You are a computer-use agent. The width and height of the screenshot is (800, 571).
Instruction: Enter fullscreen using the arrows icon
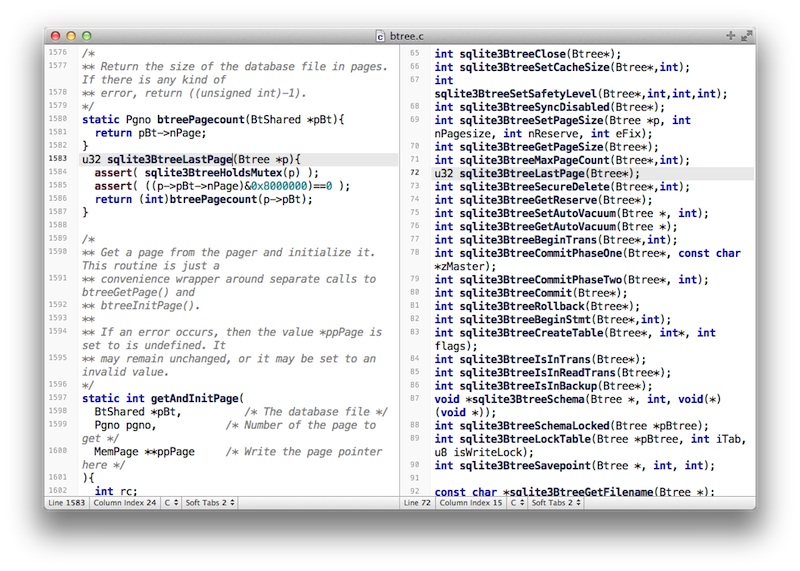point(746,35)
